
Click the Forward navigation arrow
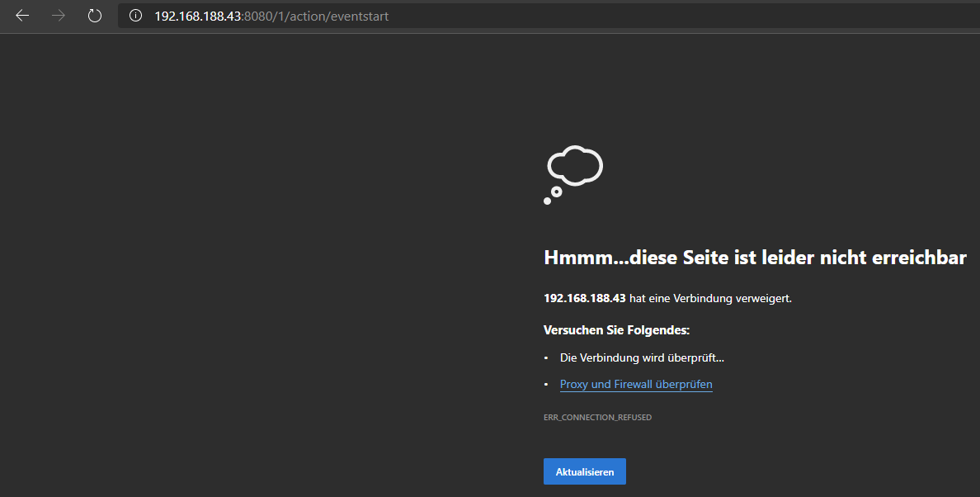[59, 16]
